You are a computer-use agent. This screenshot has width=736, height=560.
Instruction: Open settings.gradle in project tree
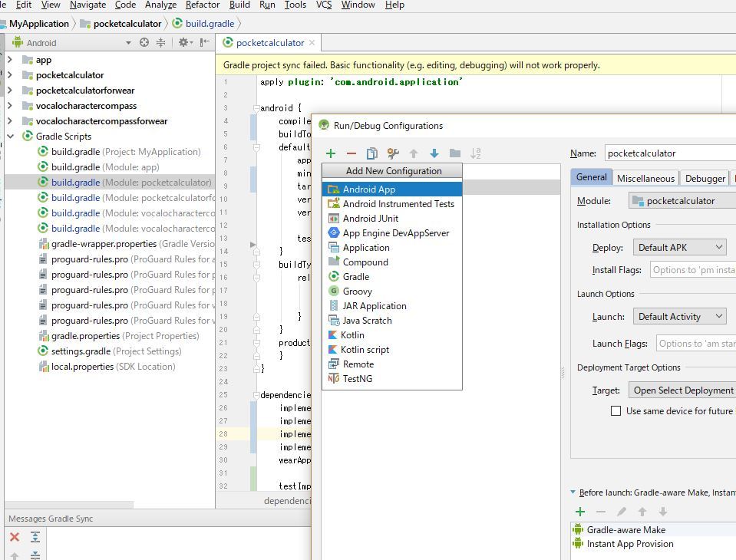coord(81,351)
